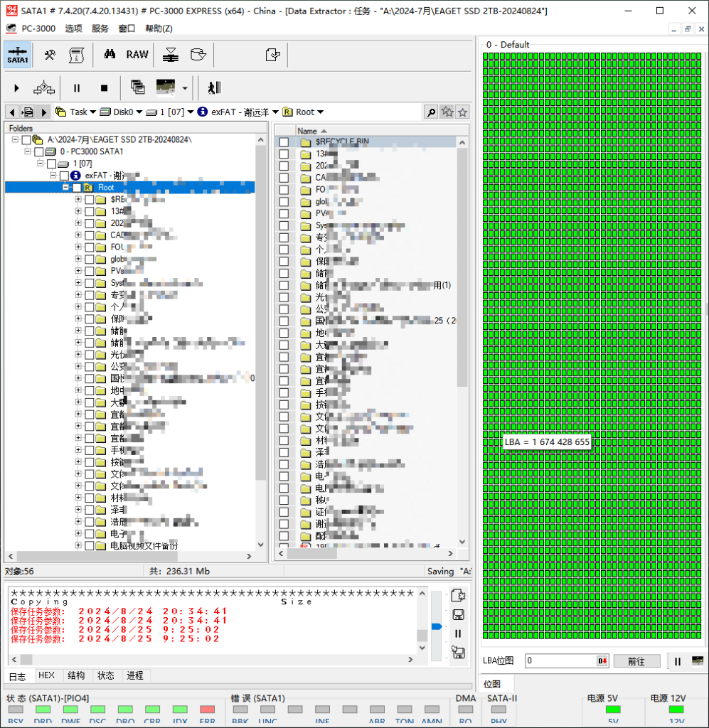Open the 1 [07] partition dropdown
Viewport: 709px width, 728px height.
(x=191, y=112)
